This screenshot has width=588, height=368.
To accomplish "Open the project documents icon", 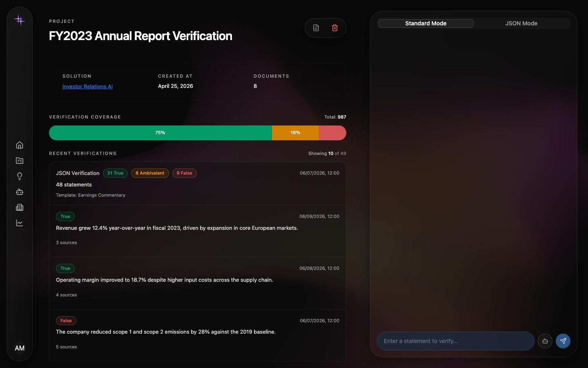I will [316, 28].
